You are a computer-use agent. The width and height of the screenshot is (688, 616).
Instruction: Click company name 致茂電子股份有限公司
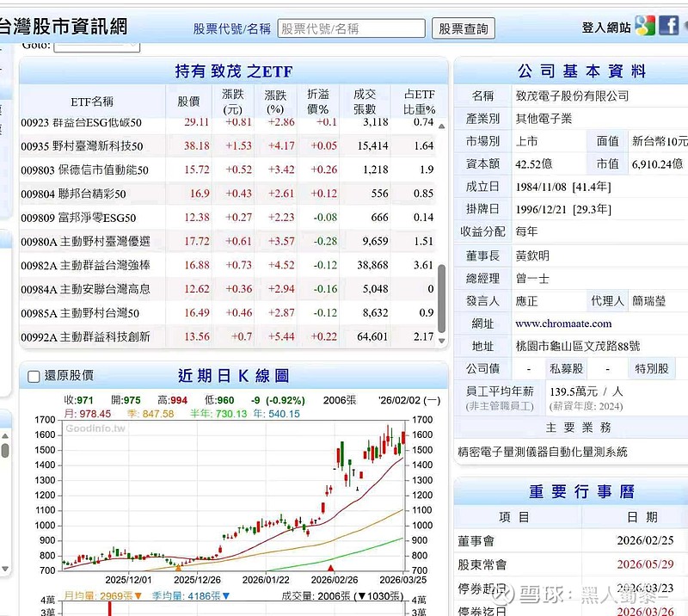(x=572, y=95)
